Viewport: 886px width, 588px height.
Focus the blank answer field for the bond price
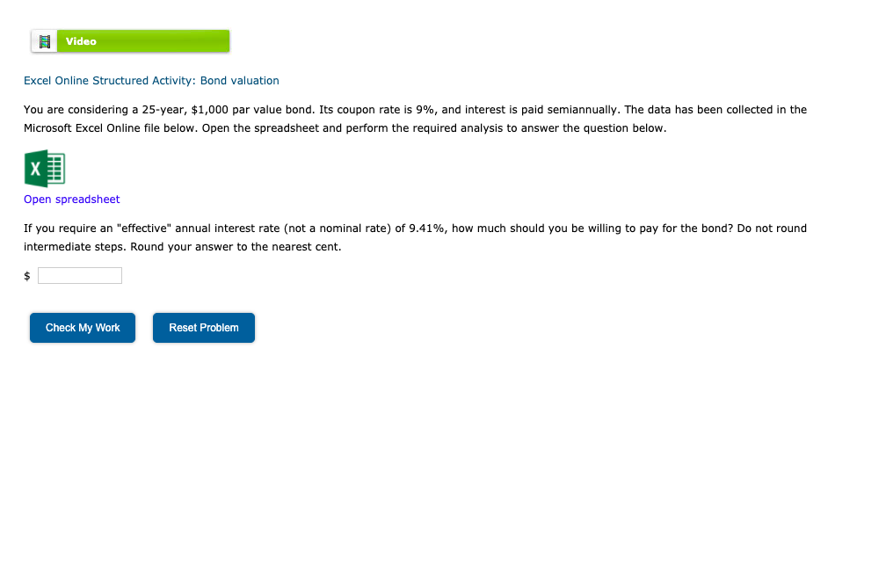pyautogui.click(x=79, y=275)
